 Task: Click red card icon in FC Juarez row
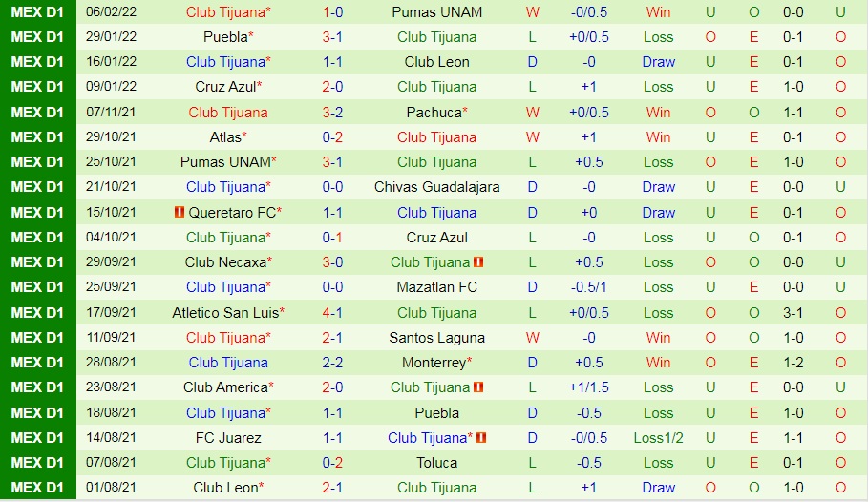tap(481, 438)
